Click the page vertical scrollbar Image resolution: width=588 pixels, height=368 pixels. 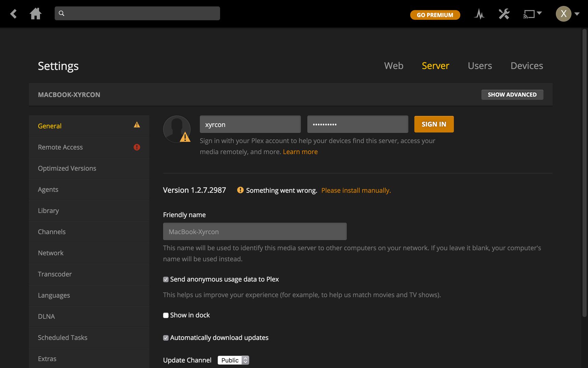click(584, 173)
